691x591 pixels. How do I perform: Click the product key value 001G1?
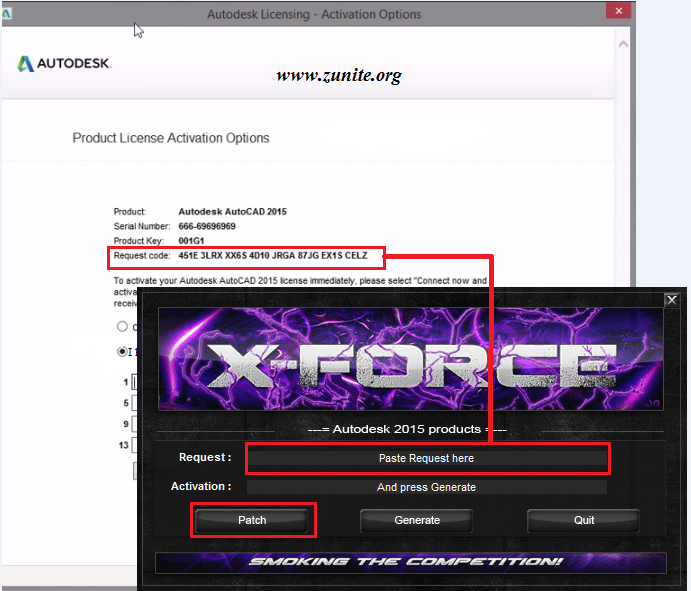click(x=191, y=241)
